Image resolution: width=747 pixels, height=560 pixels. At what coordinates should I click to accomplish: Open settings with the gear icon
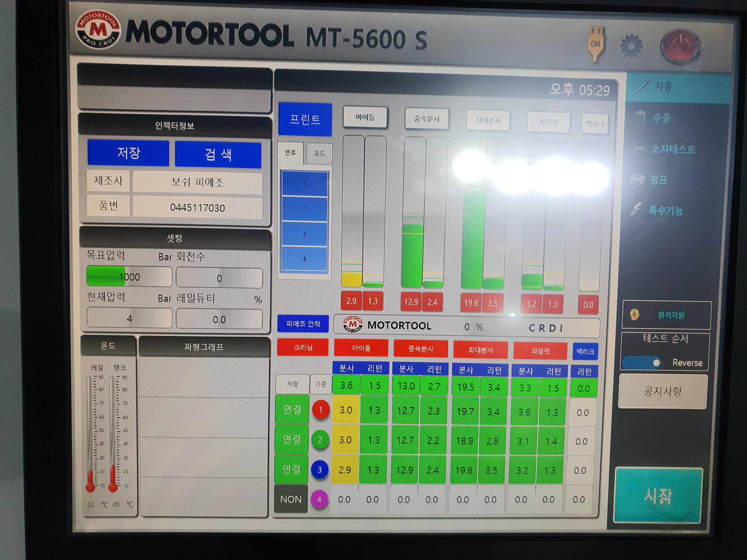pos(631,46)
